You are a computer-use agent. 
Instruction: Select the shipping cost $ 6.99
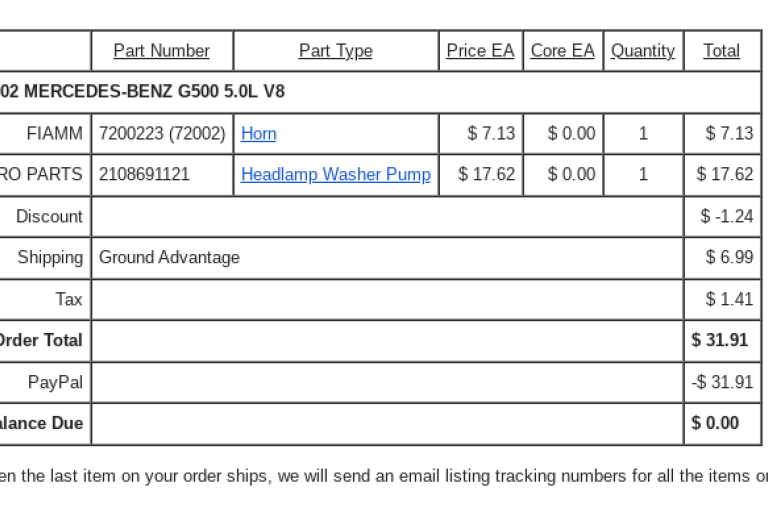click(729, 258)
